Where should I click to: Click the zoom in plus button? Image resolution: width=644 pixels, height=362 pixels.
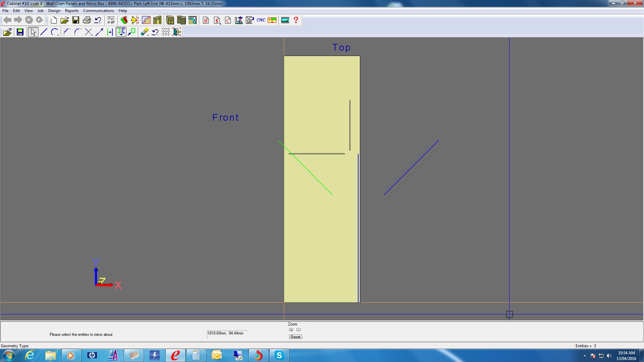pos(291,330)
